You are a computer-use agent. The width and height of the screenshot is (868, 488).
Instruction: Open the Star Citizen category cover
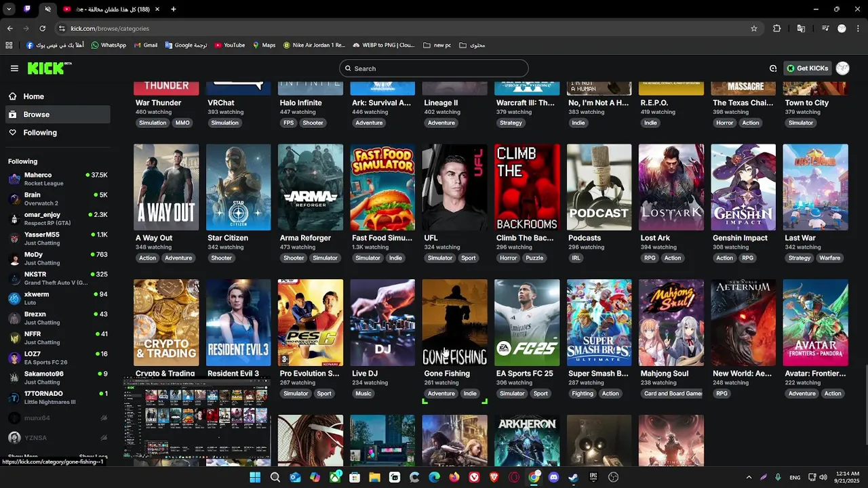pos(238,187)
